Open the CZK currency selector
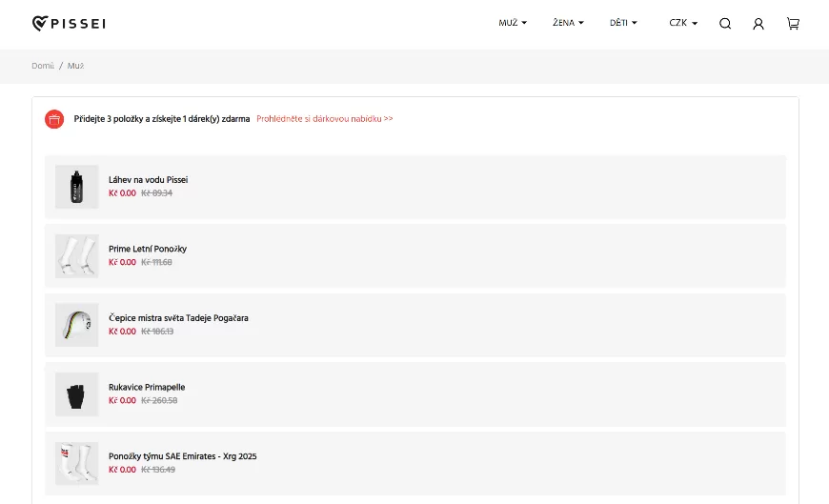 coord(683,23)
